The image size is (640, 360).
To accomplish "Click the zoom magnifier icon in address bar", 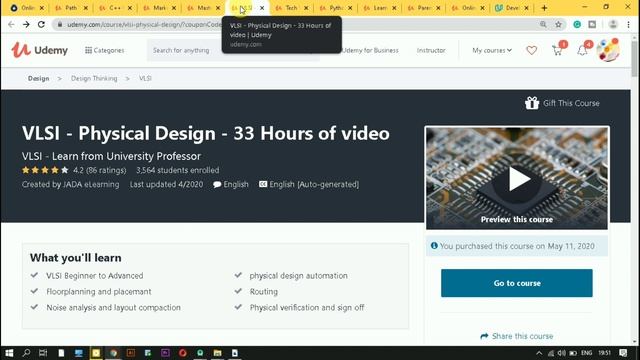I will click(x=543, y=24).
